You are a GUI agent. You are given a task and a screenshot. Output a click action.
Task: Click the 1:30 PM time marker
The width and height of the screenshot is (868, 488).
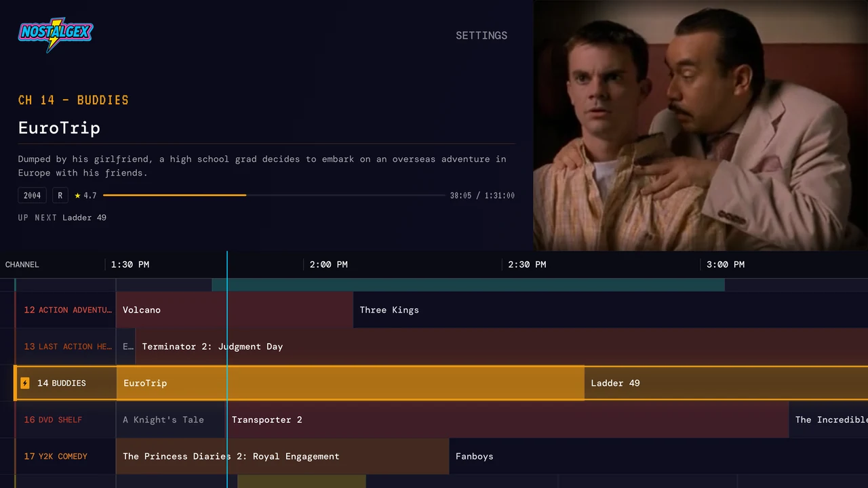pyautogui.click(x=130, y=264)
